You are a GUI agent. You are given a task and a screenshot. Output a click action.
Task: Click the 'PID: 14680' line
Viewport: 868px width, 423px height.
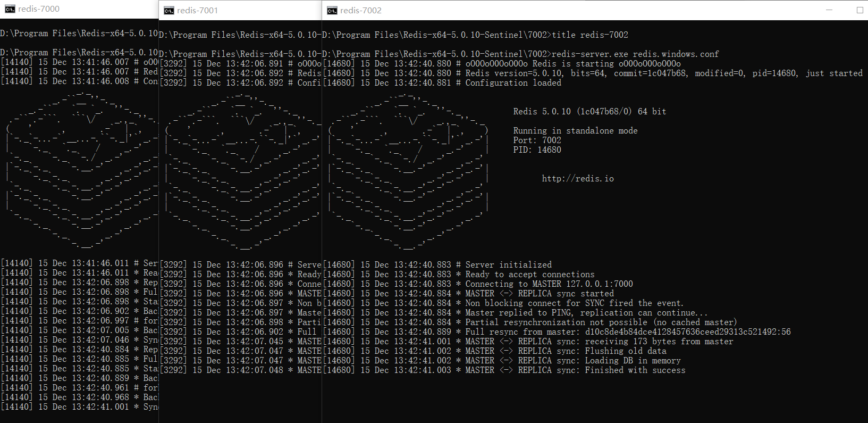coord(537,150)
